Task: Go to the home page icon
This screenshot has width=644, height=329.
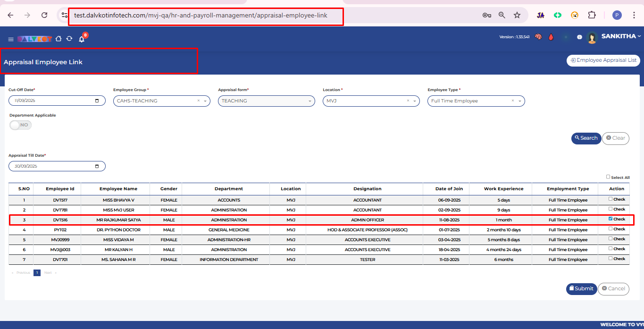Action: click(x=59, y=39)
